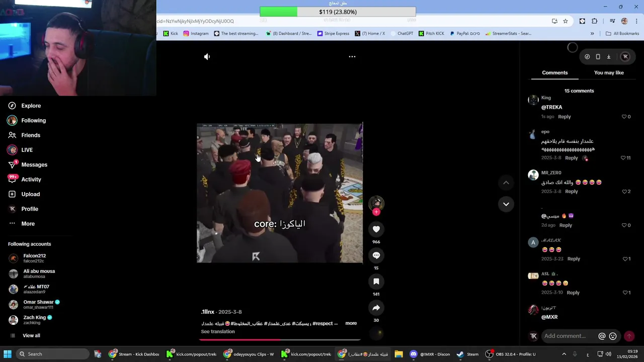Screen dimensions: 644x362
Task: Open the All Bookmarks folder
Action: click(x=622, y=34)
